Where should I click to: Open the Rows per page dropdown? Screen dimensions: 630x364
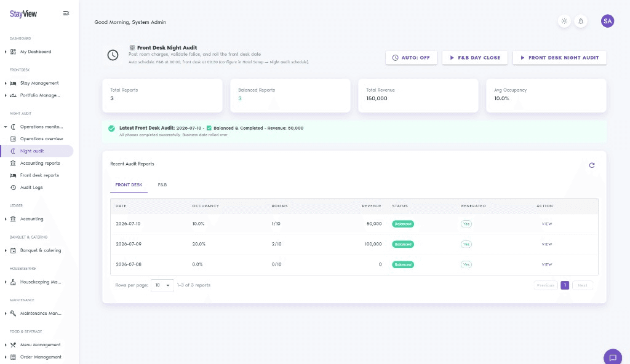162,285
